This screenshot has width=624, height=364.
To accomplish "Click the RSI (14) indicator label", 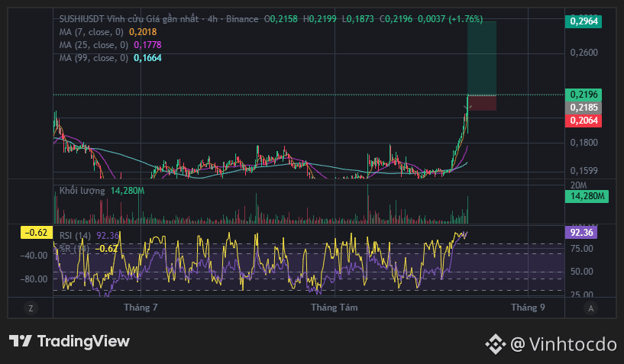I will click(75, 236).
